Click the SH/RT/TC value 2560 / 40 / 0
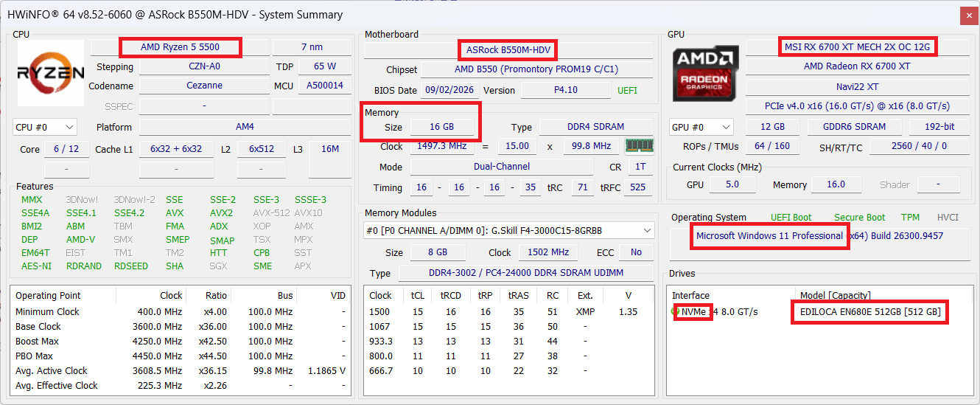Image resolution: width=980 pixels, height=405 pixels. (x=919, y=146)
